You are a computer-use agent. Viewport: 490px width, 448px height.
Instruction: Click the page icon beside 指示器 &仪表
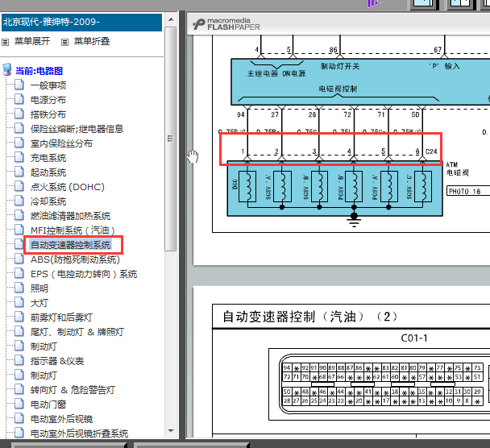tap(19, 360)
